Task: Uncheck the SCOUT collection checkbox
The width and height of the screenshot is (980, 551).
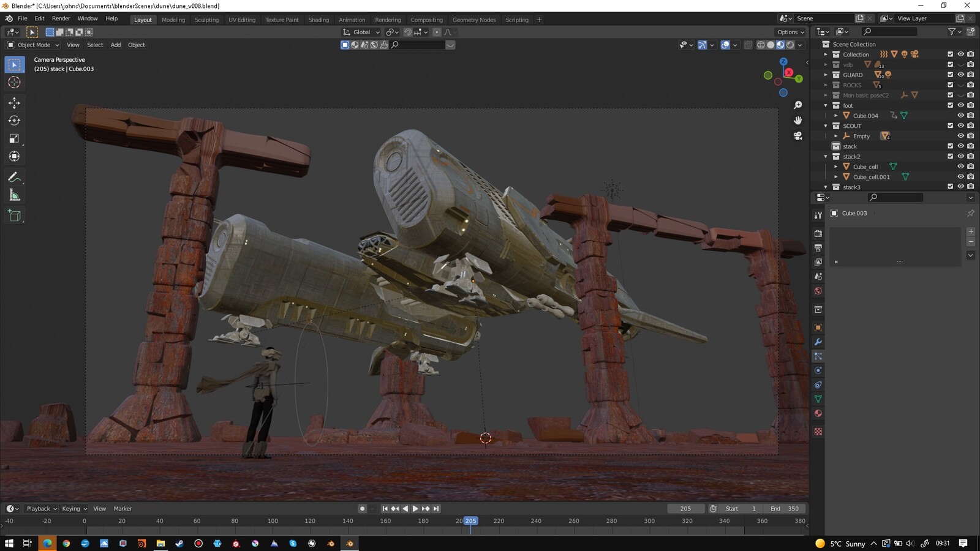Action: (x=950, y=126)
